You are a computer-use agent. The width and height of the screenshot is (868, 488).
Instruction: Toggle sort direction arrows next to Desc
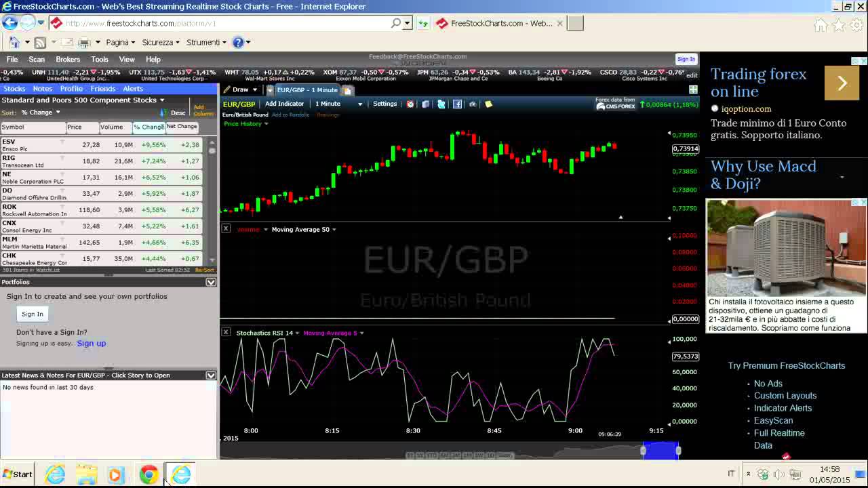tap(163, 113)
